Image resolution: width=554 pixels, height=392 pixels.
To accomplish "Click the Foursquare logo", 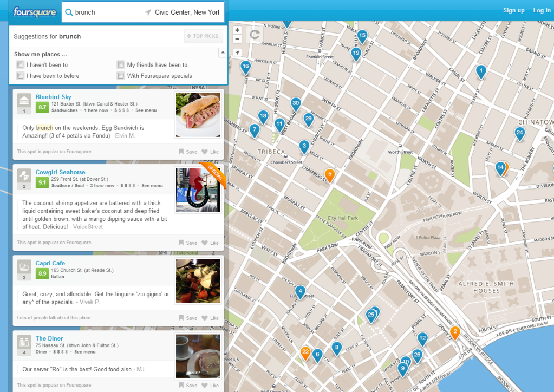I will [35, 12].
